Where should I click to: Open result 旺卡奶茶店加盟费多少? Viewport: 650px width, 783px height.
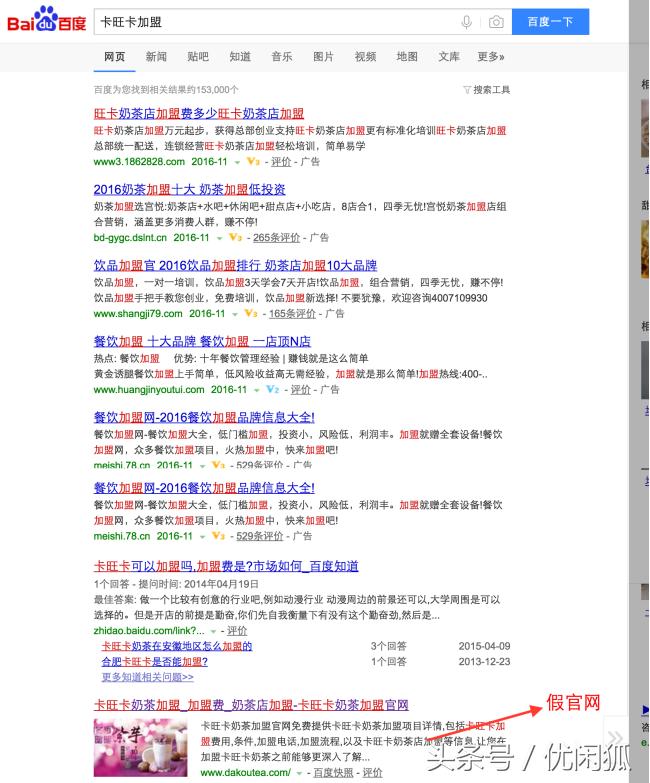[x=199, y=113]
